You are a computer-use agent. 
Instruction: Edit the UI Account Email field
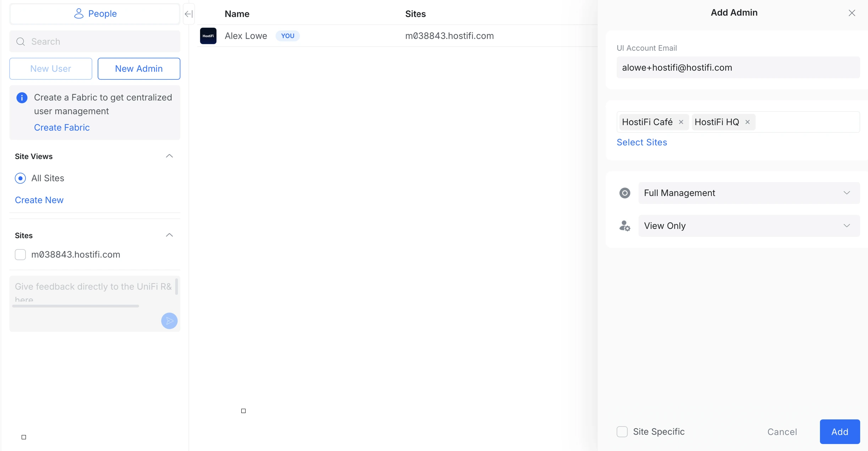(738, 67)
